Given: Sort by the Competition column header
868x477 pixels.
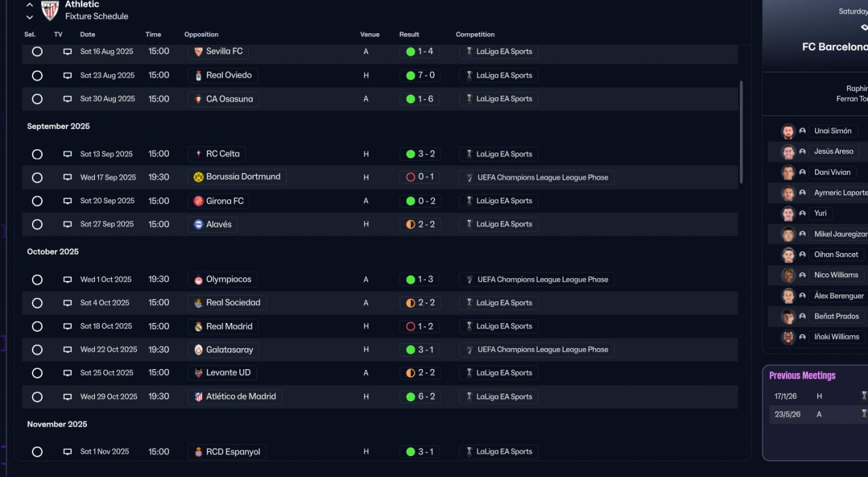Looking at the screenshot, I should [x=475, y=35].
